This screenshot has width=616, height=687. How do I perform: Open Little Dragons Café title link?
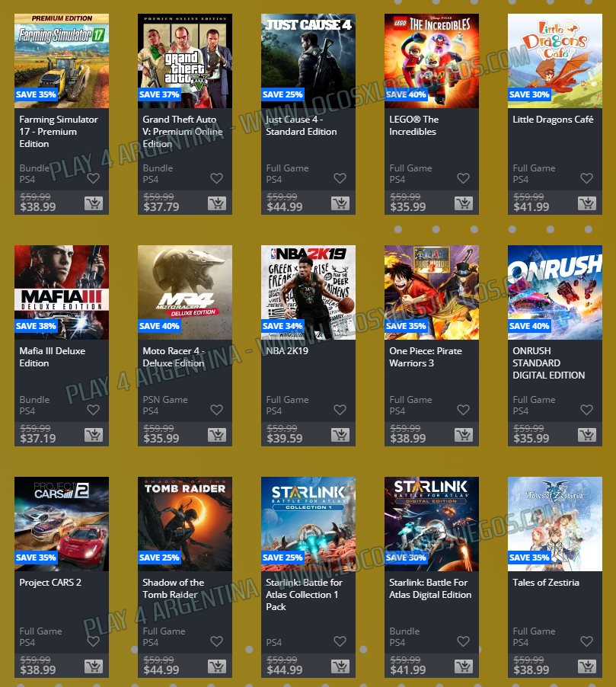(x=553, y=119)
